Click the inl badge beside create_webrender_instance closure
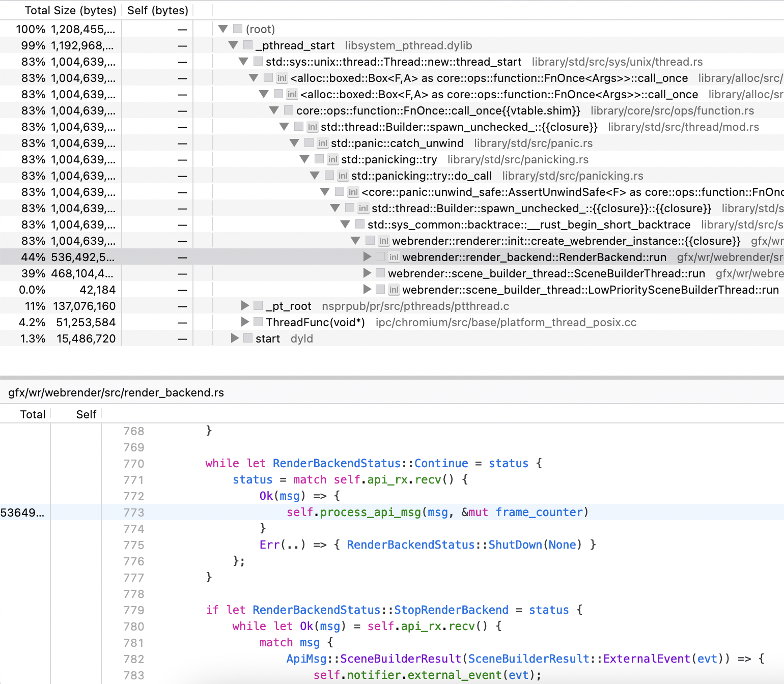 point(383,241)
